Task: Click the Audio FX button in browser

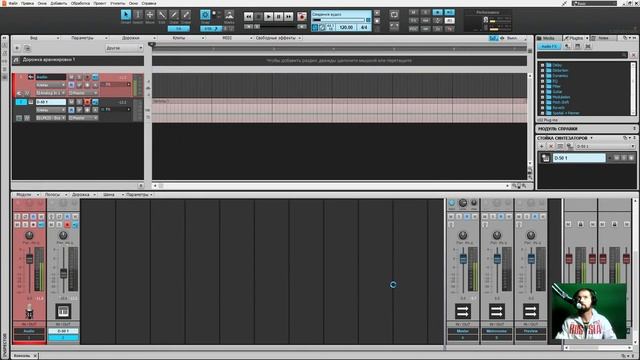Action: point(549,47)
